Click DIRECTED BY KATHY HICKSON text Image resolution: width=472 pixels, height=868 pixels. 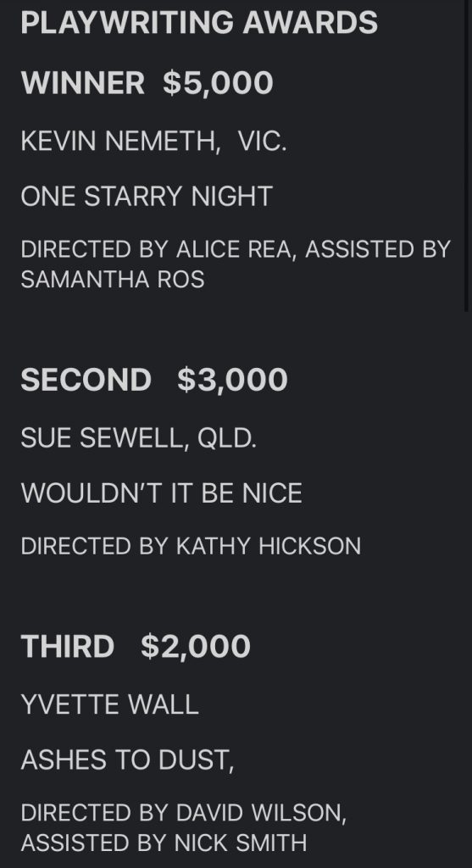[191, 547]
